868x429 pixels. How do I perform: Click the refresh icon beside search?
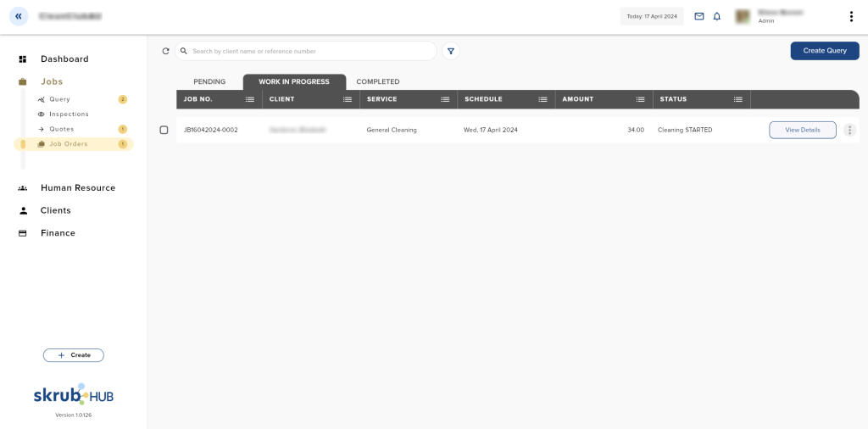(x=165, y=51)
